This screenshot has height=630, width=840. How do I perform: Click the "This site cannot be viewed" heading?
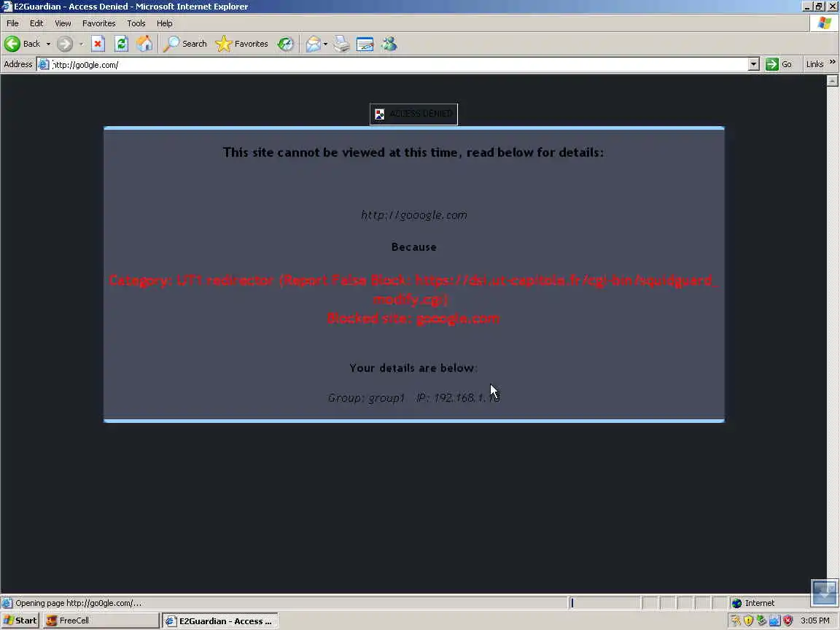pos(413,152)
